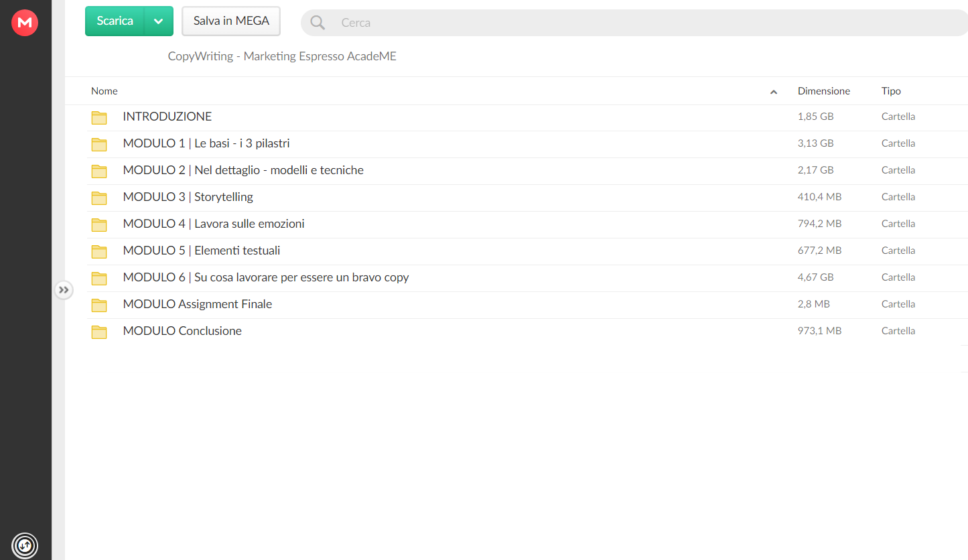
Task: Click Cartella type in MODULO Conclusione row
Action: click(898, 331)
